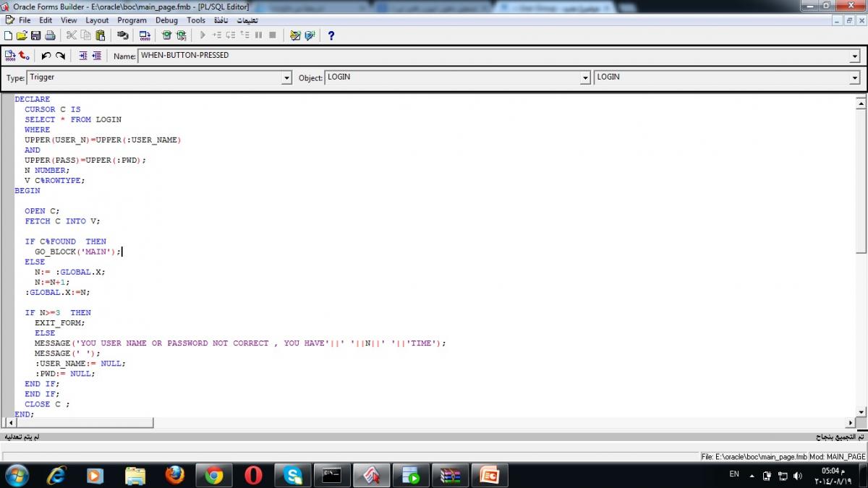This screenshot has height=488, width=868.
Task: Expand the first Object LOGIN dropdown
Action: [586, 78]
